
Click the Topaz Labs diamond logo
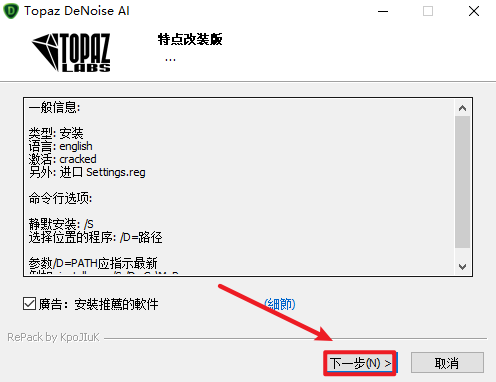tap(71, 52)
